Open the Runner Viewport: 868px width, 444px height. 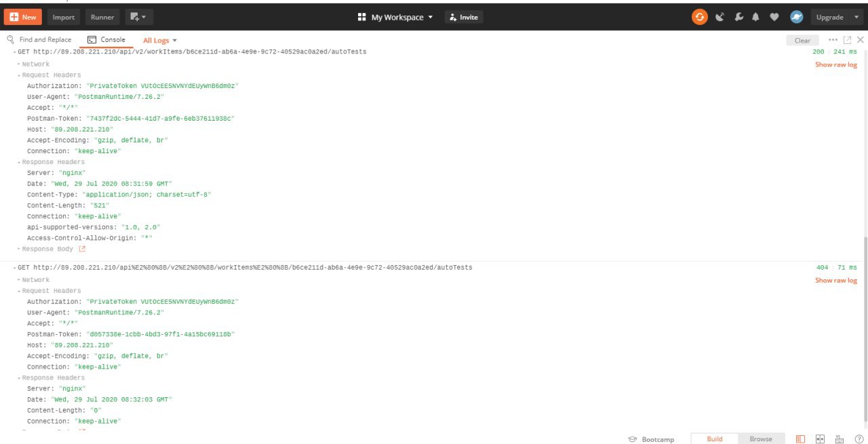(x=102, y=17)
